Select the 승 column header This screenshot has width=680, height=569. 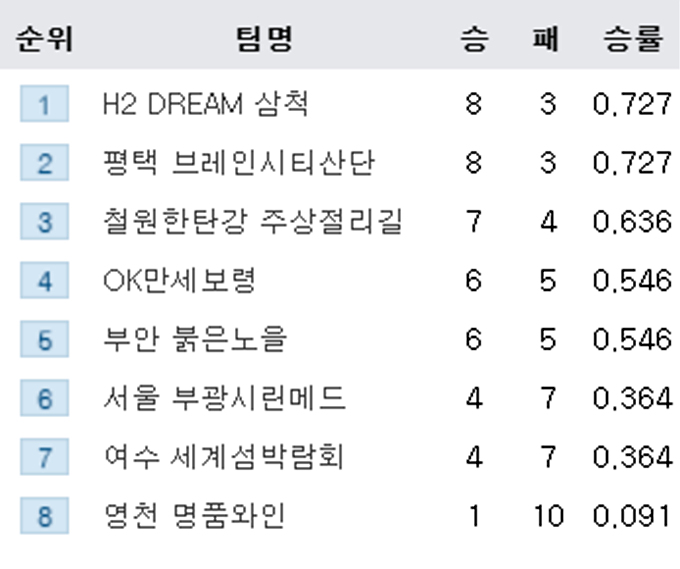474,39
